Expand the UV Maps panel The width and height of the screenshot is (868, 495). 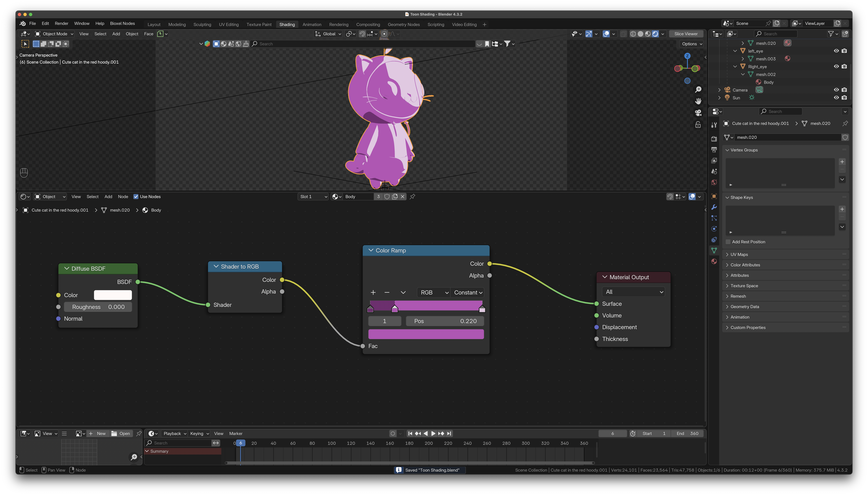point(739,254)
